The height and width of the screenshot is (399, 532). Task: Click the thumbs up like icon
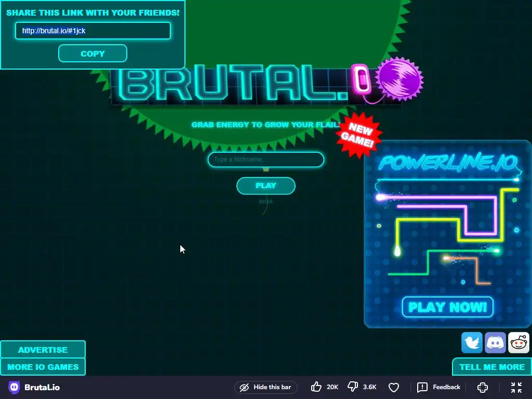pyautogui.click(x=316, y=387)
